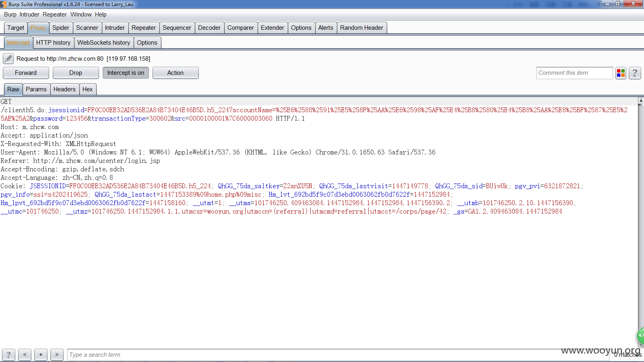Open the WebSockets history sub-tab

(103, 43)
